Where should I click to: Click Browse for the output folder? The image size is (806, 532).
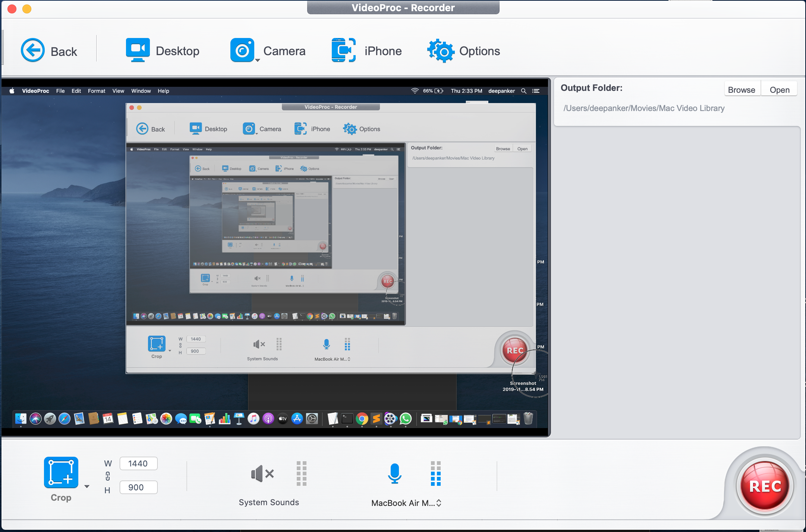(742, 90)
